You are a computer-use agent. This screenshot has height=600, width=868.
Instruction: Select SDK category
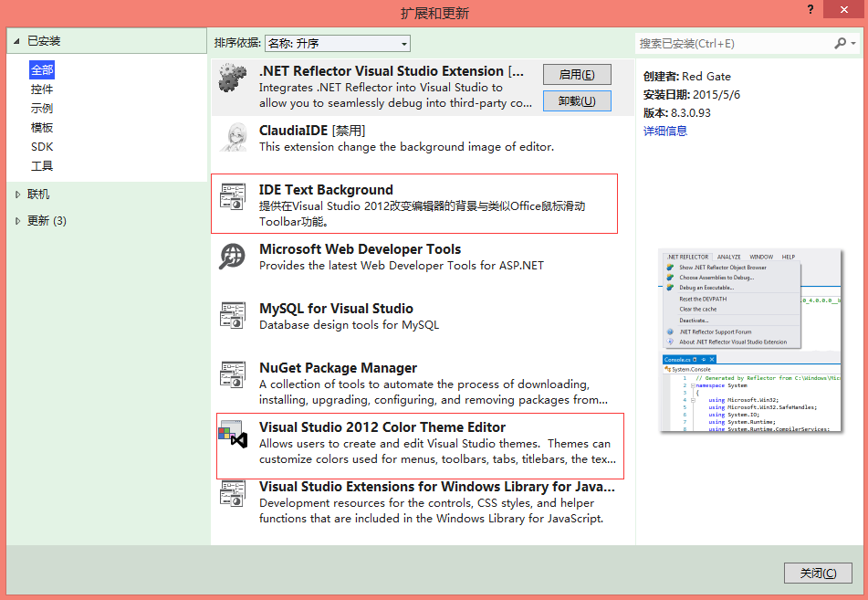[42, 147]
